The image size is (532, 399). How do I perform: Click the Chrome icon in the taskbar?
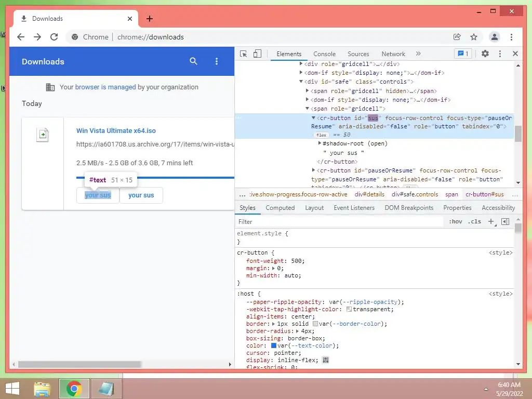pos(74,389)
